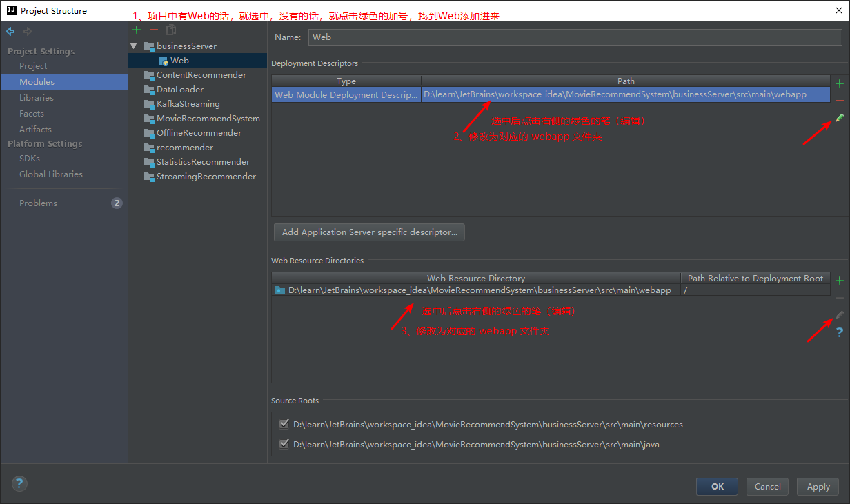Click the help question mark icon at bottom left
850x504 pixels.
[19, 483]
